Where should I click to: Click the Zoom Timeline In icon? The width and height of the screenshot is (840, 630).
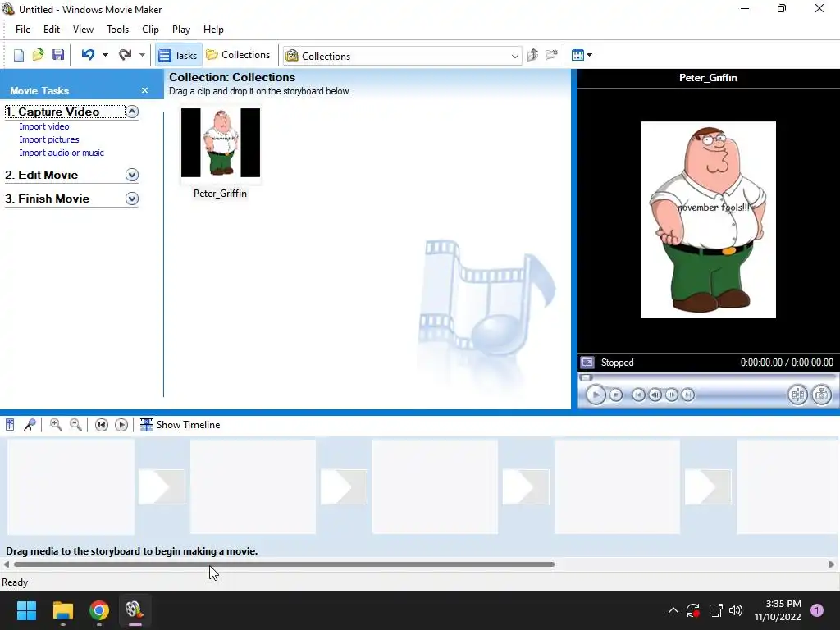56,425
